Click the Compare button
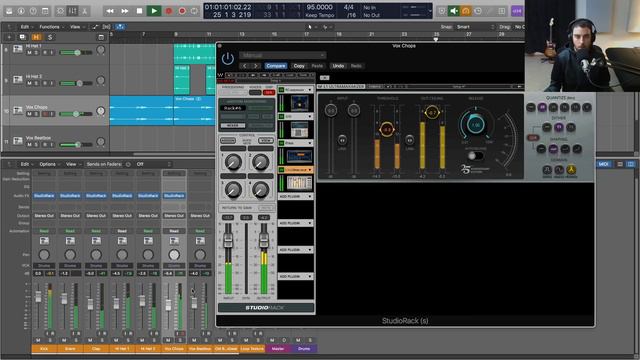Viewport: 640px width, 360px height. tap(276, 66)
